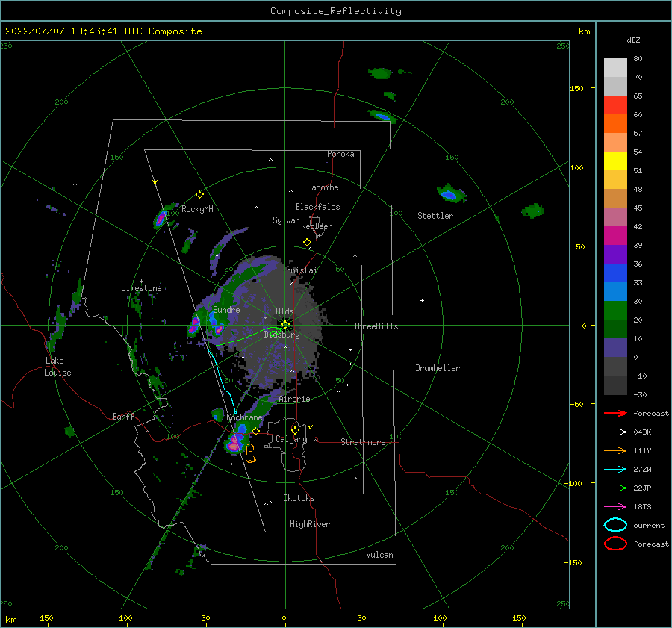This screenshot has height=628, width=672.
Task: Click the Airdrie town label
Action: point(294,399)
